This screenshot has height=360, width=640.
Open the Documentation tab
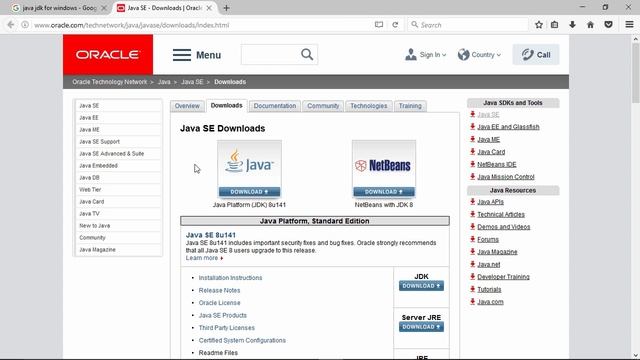275,106
